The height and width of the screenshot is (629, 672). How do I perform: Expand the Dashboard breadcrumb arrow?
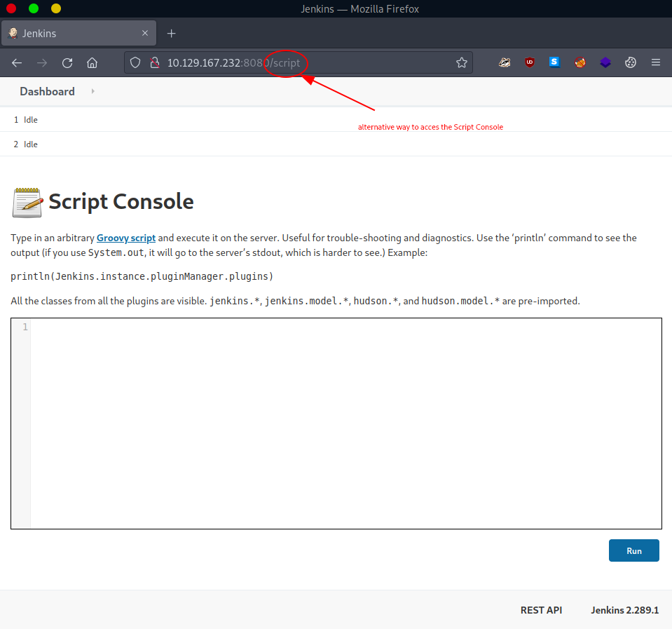pyautogui.click(x=92, y=91)
